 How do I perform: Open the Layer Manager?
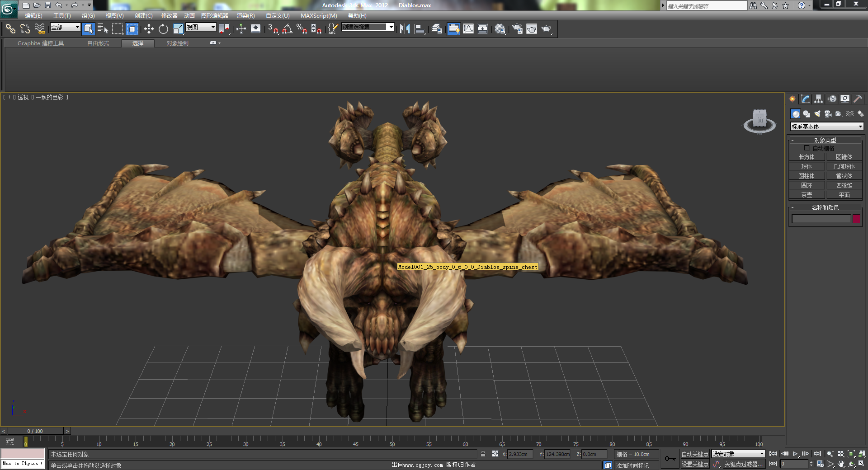pyautogui.click(x=437, y=29)
